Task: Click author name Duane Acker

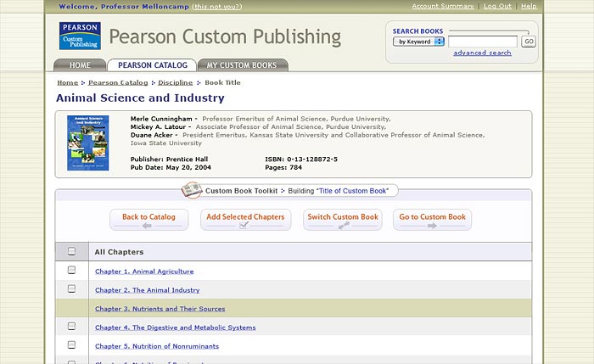Action: (x=152, y=135)
